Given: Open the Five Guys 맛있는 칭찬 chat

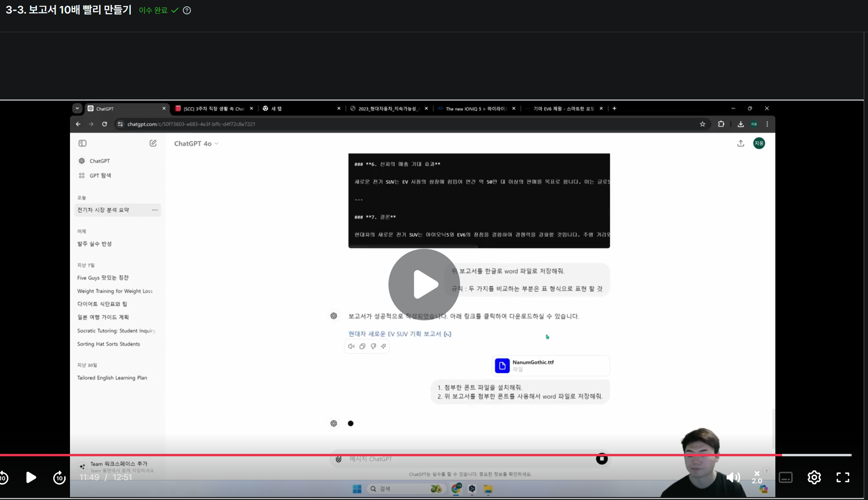Looking at the screenshot, I should pyautogui.click(x=103, y=278).
